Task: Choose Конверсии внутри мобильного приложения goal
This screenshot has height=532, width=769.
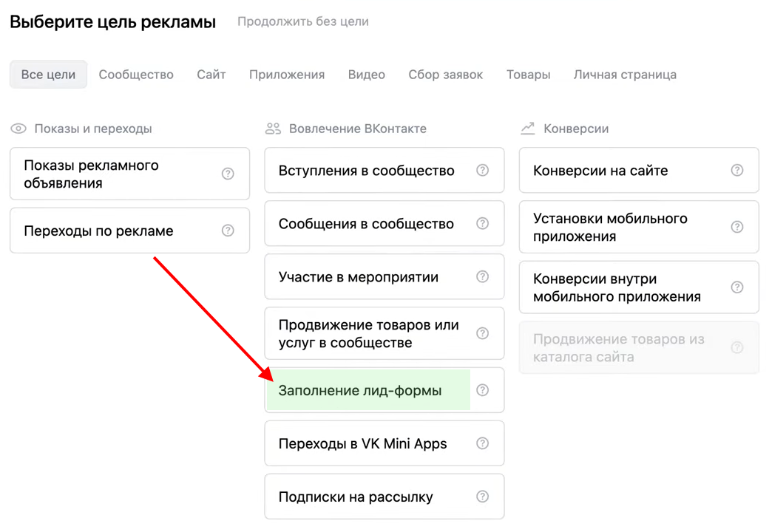Action: [x=617, y=288]
